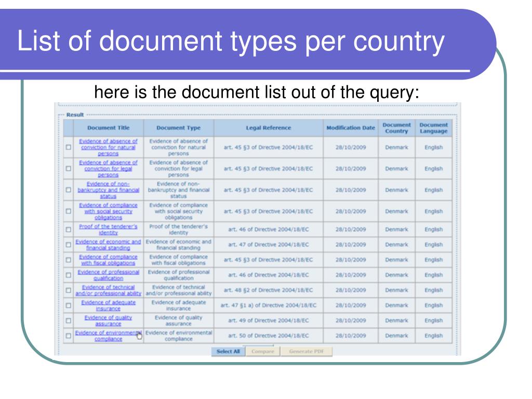This screenshot has height=399, width=532.
Task: Click 'art. 46' reference in tenderer's identity row
Action: coord(269,229)
